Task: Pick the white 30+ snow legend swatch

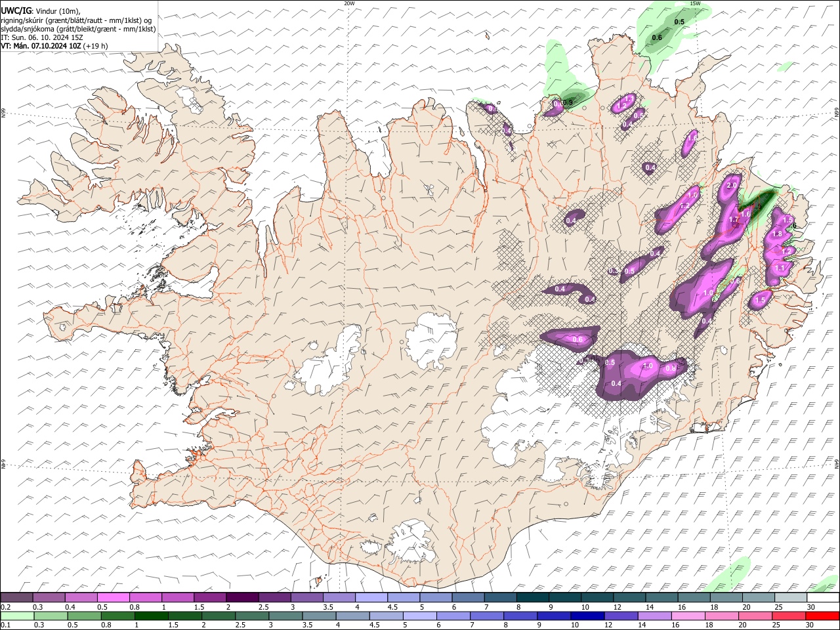Action: [822, 597]
